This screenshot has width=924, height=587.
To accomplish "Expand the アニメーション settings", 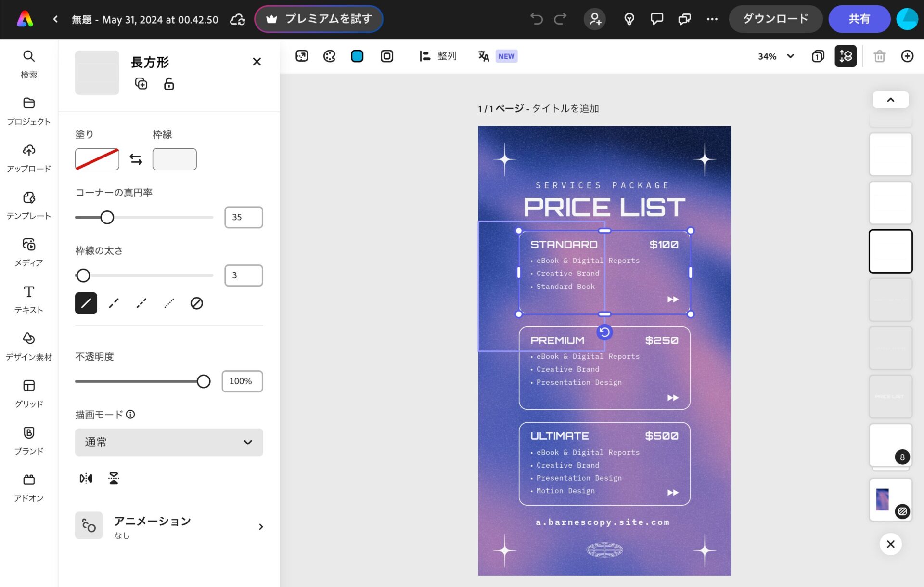I will pos(260,527).
